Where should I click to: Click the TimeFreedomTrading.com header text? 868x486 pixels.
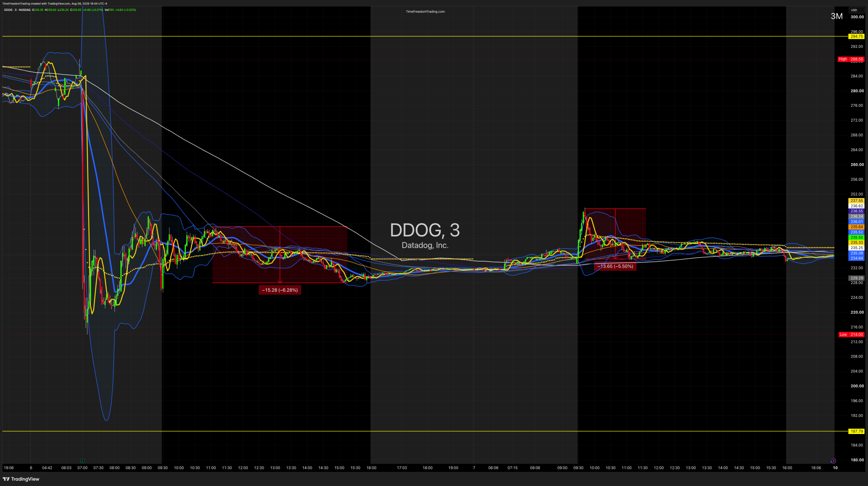point(425,12)
